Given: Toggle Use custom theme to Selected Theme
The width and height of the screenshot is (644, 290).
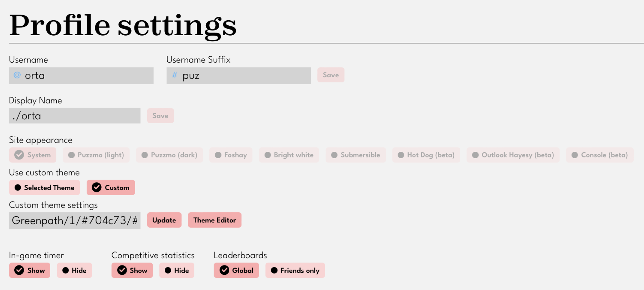Looking at the screenshot, I should (x=44, y=187).
